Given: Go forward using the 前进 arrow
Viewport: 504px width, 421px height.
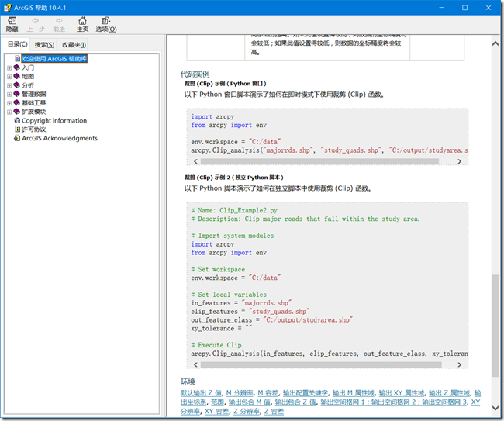Looking at the screenshot, I should tap(59, 25).
